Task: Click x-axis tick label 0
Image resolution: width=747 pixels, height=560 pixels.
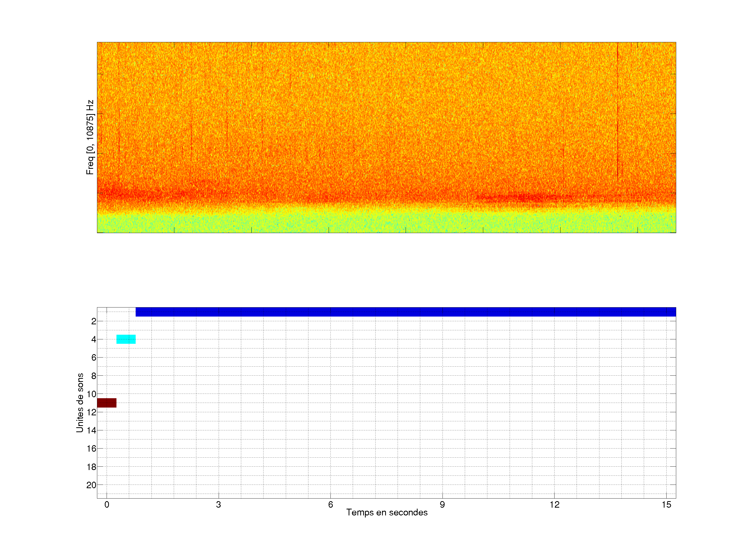Action: click(x=107, y=505)
